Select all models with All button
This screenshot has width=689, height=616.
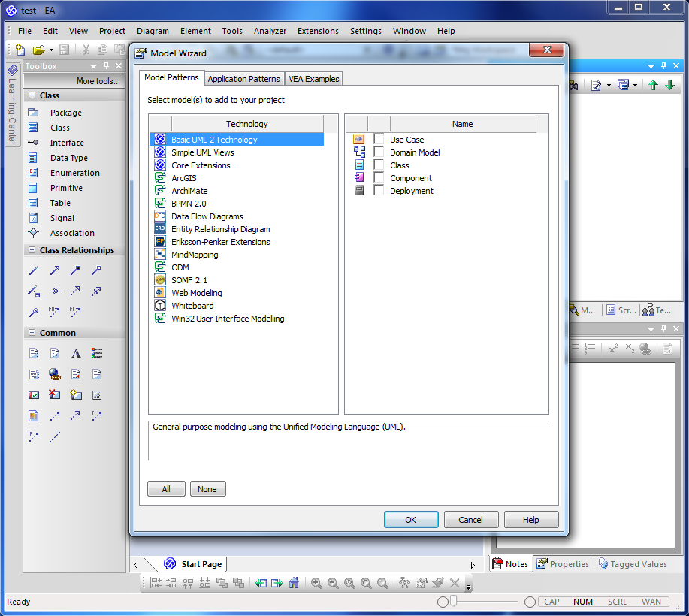[166, 489]
